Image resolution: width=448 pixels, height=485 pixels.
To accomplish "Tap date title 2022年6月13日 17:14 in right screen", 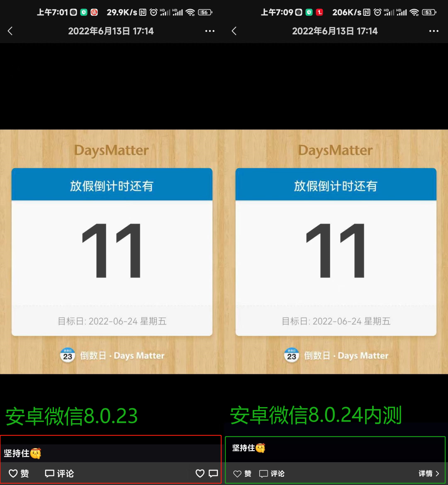I will point(335,31).
